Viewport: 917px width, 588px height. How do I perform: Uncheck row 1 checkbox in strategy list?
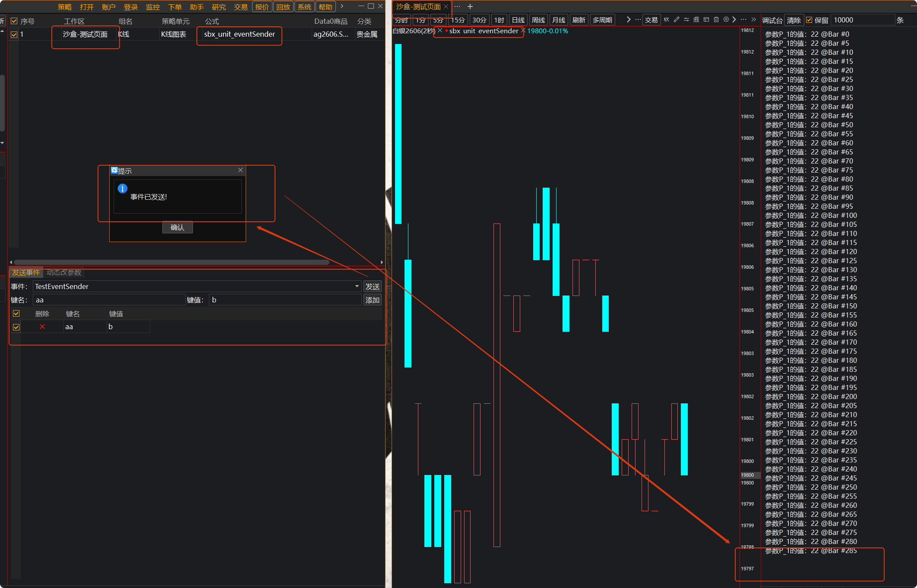coord(14,35)
